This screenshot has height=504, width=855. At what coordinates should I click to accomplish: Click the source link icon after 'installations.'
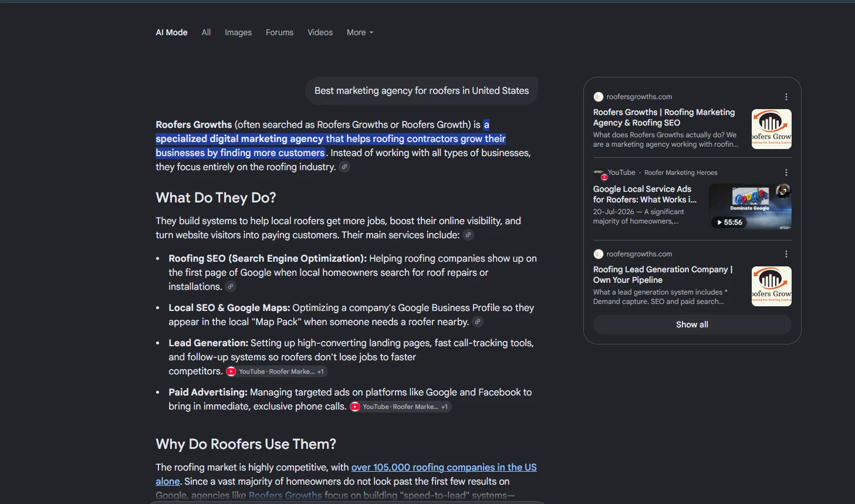click(x=231, y=287)
